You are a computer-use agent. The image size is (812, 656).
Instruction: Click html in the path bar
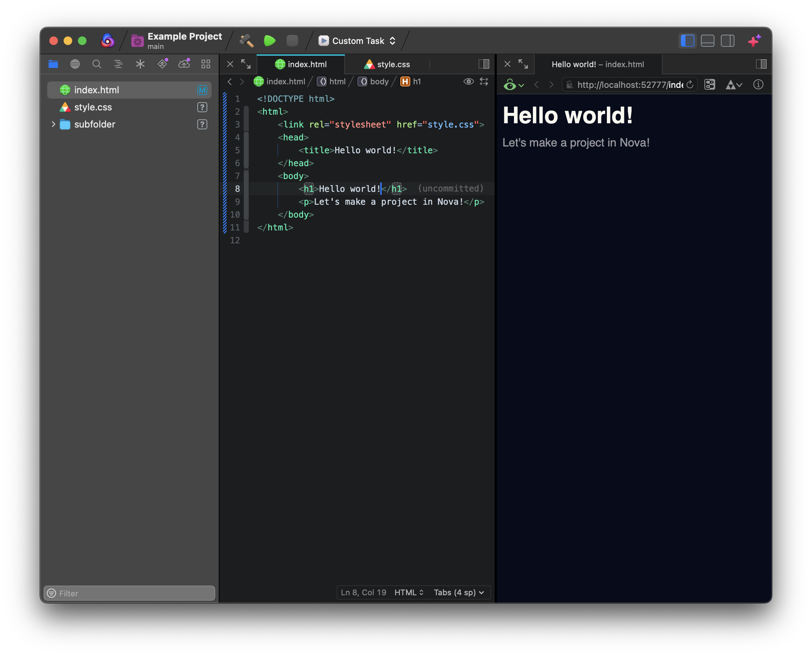332,81
